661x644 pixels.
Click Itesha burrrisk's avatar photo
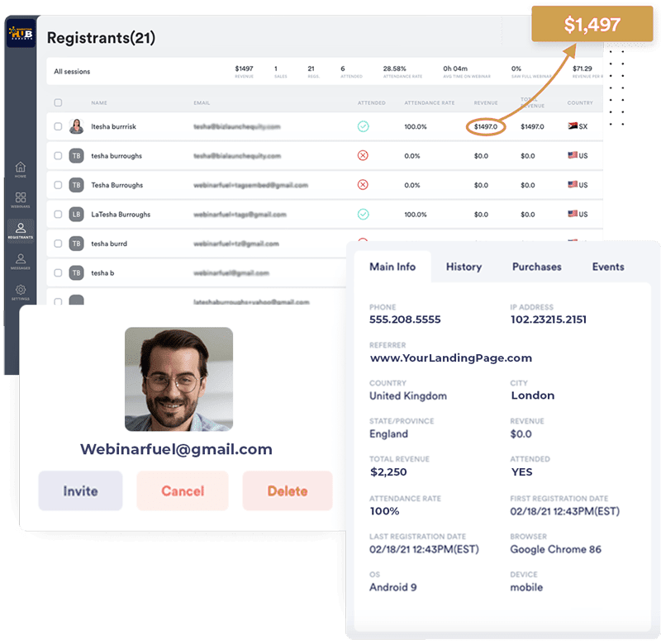76,126
